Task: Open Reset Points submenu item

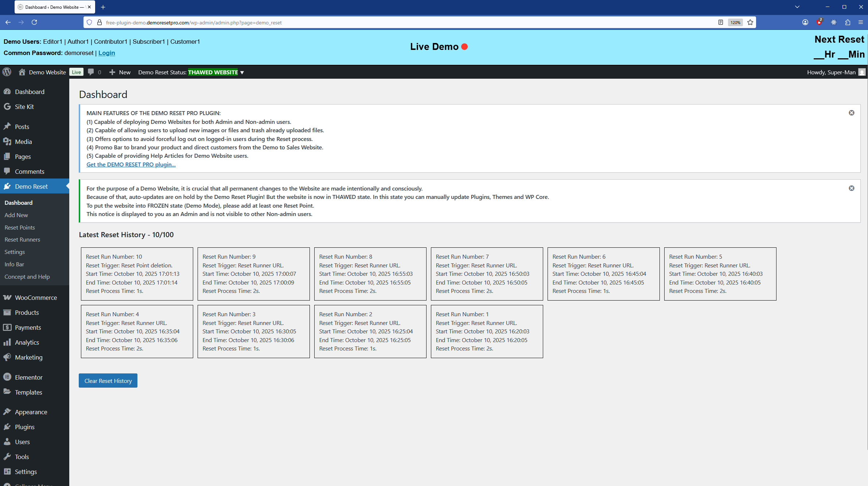Action: [x=20, y=227]
